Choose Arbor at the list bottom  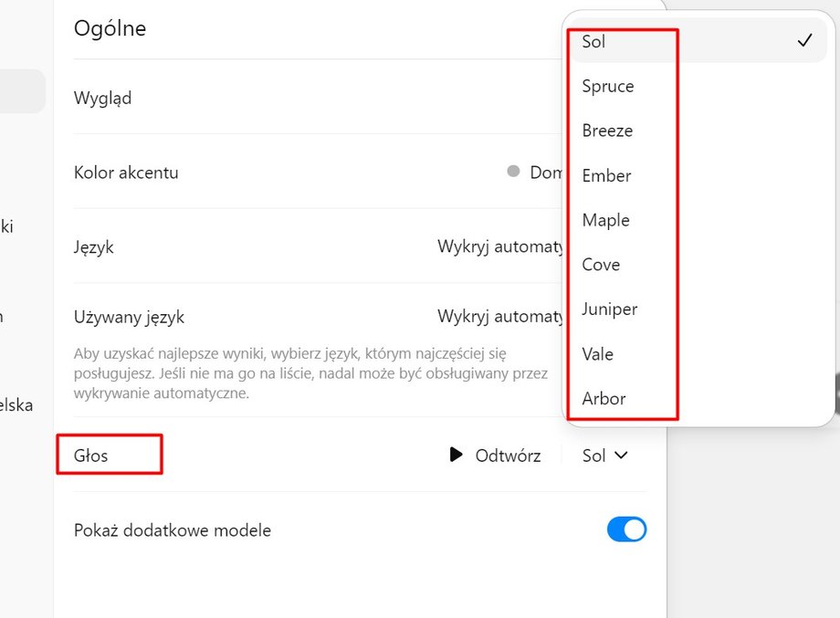(x=604, y=398)
